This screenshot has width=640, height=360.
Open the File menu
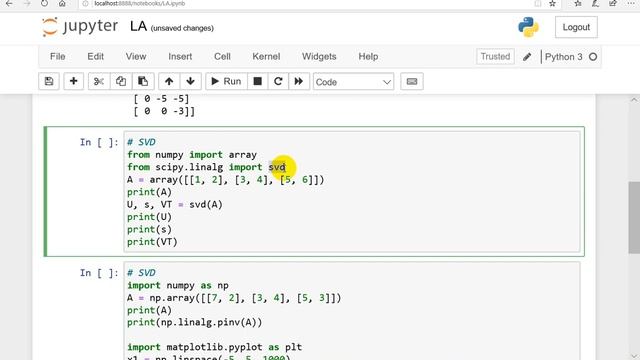click(58, 56)
